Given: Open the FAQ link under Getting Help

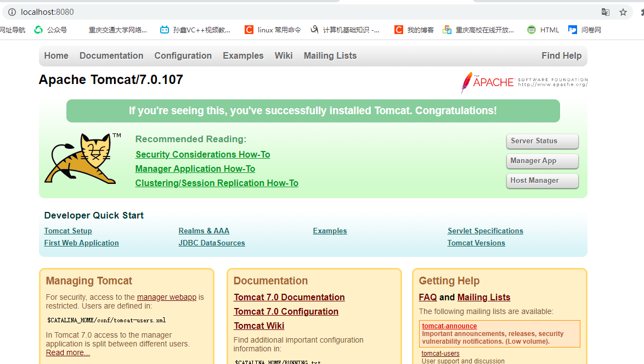Looking at the screenshot, I should coord(427,297).
